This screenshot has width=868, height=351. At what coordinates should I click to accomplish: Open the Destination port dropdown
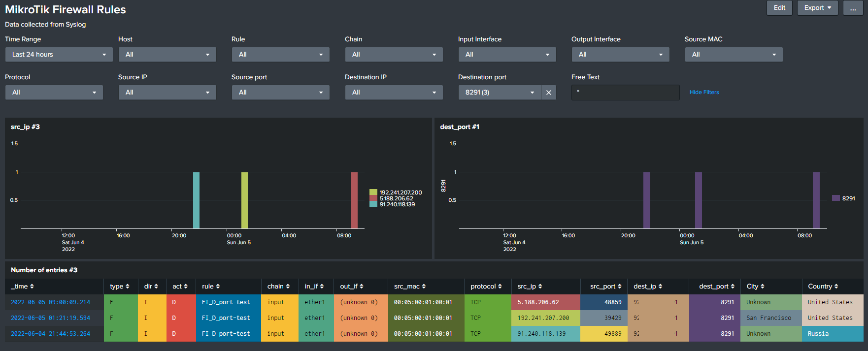(499, 93)
